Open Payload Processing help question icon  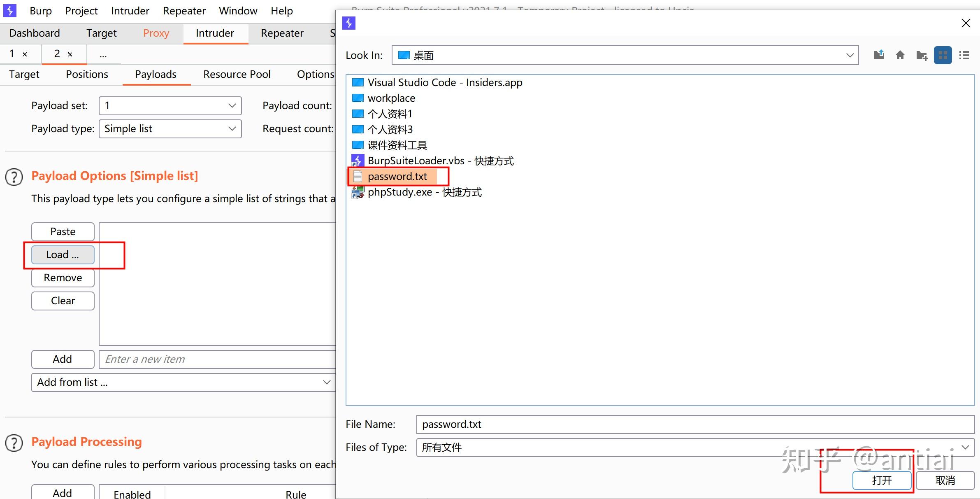(x=14, y=443)
